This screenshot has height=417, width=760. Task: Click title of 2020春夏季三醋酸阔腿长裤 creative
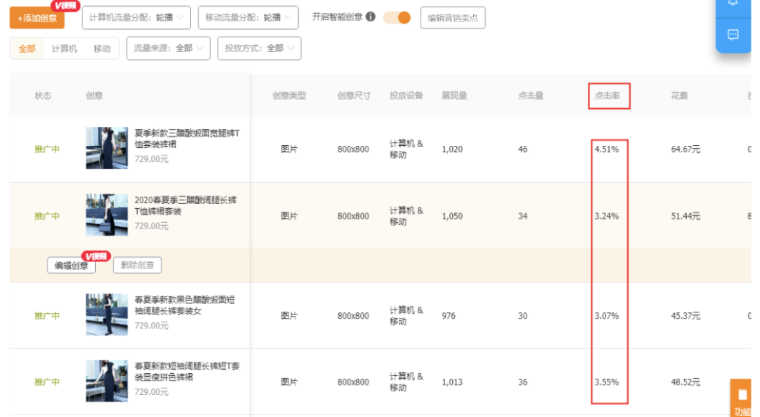point(186,206)
